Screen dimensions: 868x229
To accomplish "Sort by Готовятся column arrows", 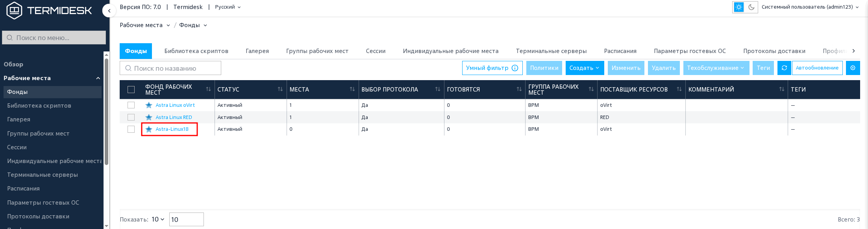I will 519,90.
